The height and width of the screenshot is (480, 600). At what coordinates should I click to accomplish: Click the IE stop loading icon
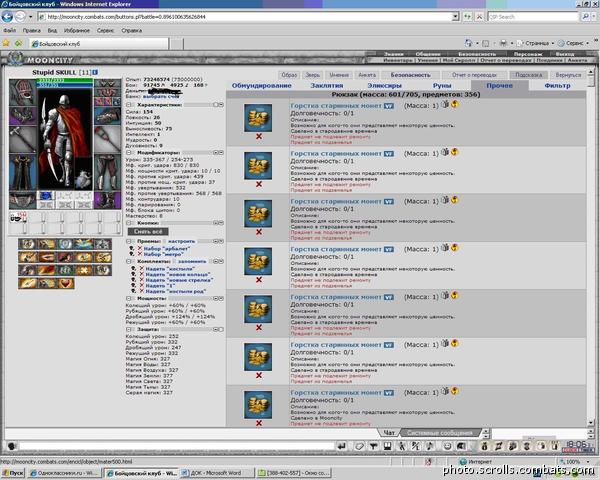pos(479,17)
